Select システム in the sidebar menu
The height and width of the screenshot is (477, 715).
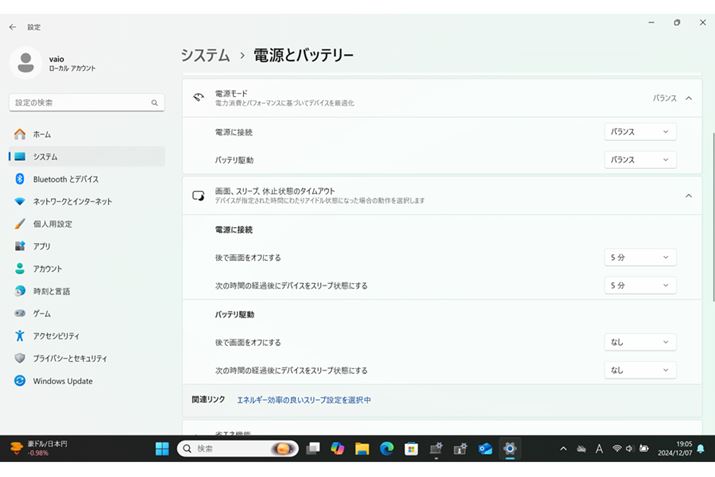[x=45, y=157]
